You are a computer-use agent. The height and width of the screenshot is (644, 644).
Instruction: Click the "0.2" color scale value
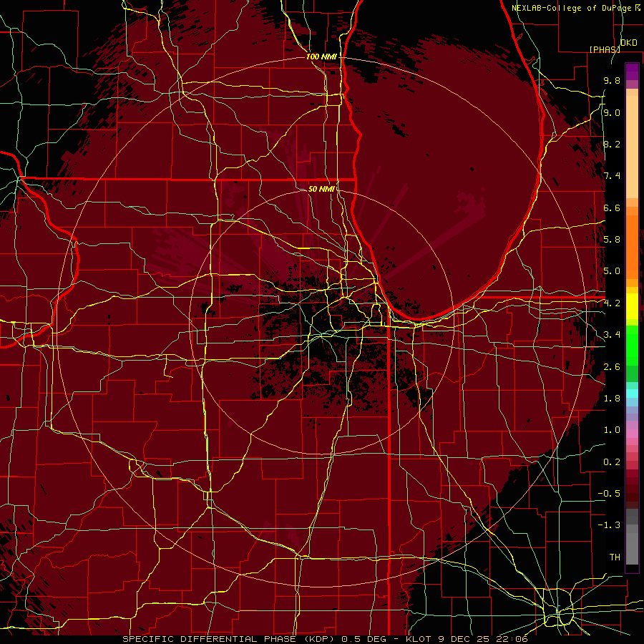click(612, 462)
